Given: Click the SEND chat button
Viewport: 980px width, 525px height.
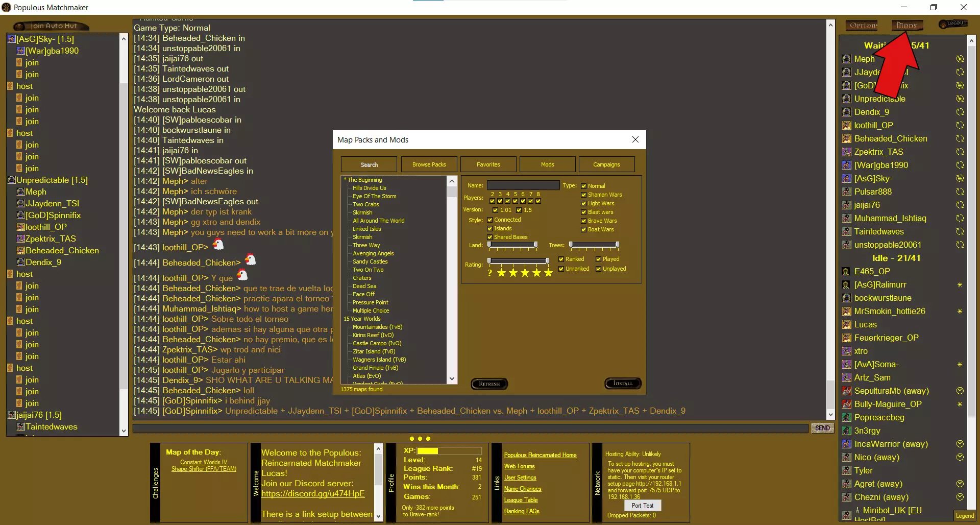Looking at the screenshot, I should click(x=822, y=428).
